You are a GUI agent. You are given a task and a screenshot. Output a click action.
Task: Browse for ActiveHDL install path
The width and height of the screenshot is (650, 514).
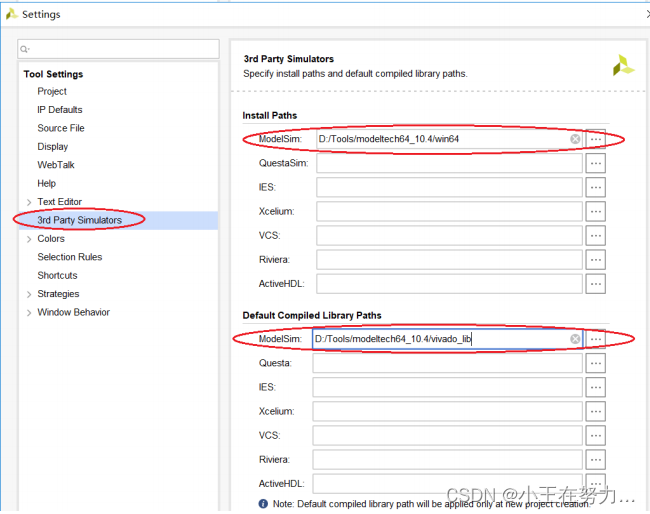point(595,284)
